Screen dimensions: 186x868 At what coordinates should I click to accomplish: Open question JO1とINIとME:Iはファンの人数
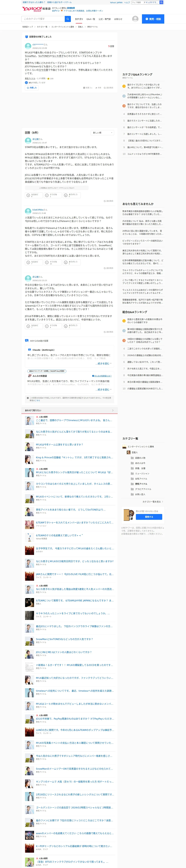click(64, 652)
